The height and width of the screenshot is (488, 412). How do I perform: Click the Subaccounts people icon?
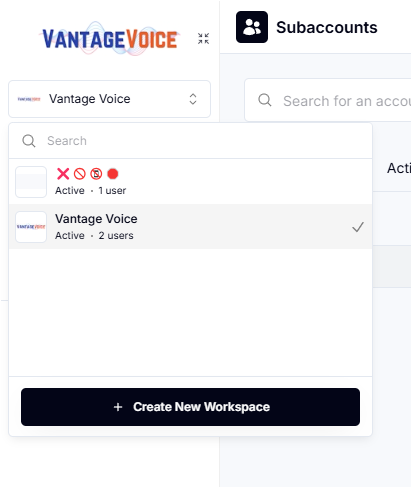252,27
